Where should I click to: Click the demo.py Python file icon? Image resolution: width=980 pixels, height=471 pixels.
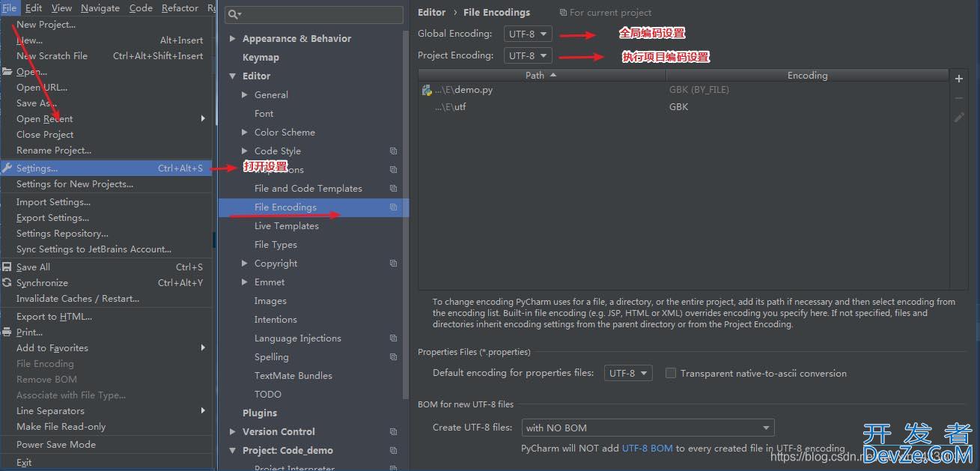[427, 90]
